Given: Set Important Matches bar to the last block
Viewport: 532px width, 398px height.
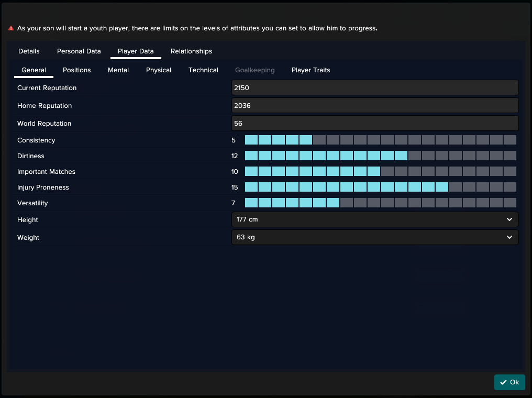Looking at the screenshot, I should click(510, 171).
